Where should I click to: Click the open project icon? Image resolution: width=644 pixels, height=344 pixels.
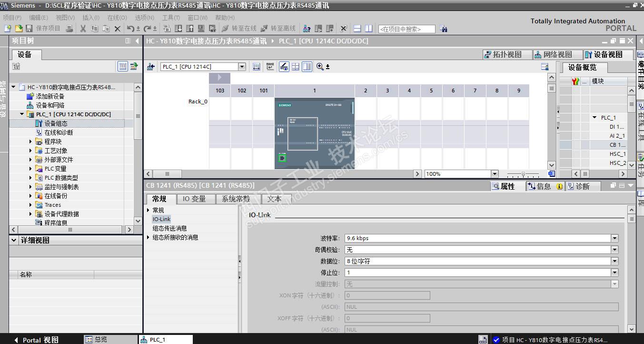coord(19,29)
